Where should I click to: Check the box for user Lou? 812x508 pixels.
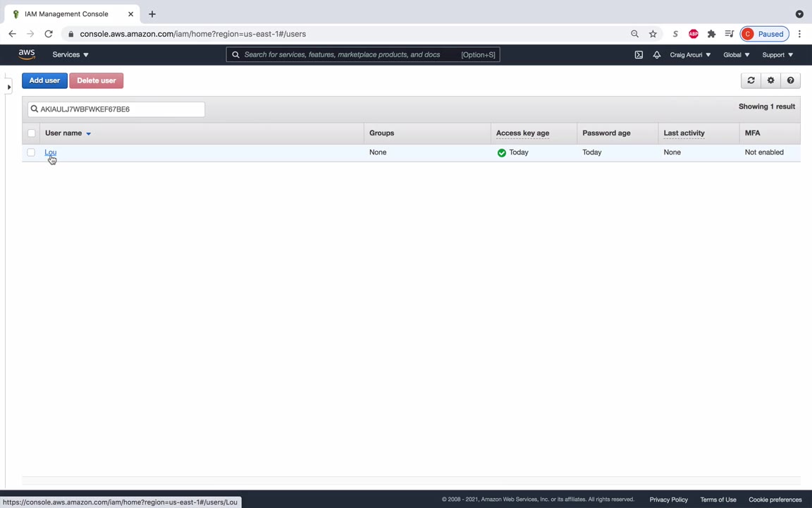(x=31, y=152)
